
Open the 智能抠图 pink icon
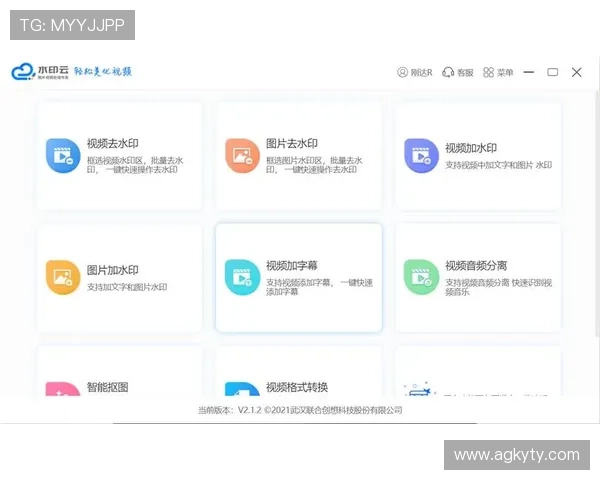click(x=63, y=389)
